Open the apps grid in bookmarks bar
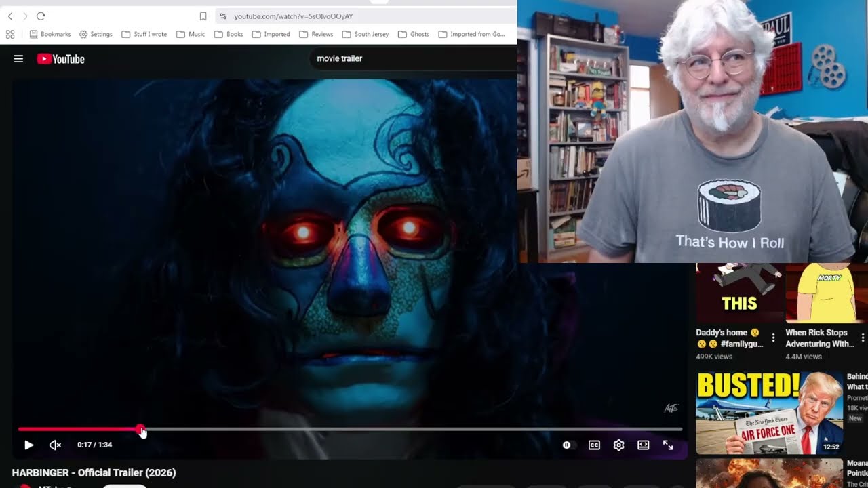Image resolution: width=868 pixels, height=488 pixels. [x=10, y=34]
